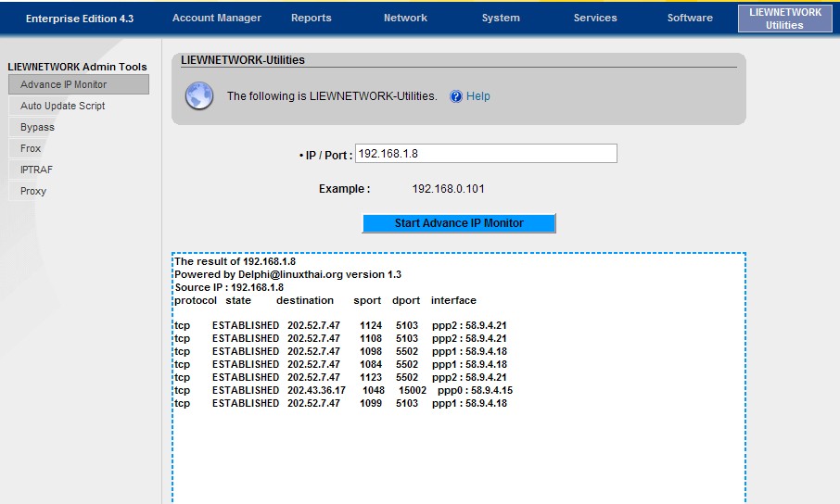Viewport: 840px width, 504px height.
Task: Click the 'protocol' column header
Action: [196, 300]
